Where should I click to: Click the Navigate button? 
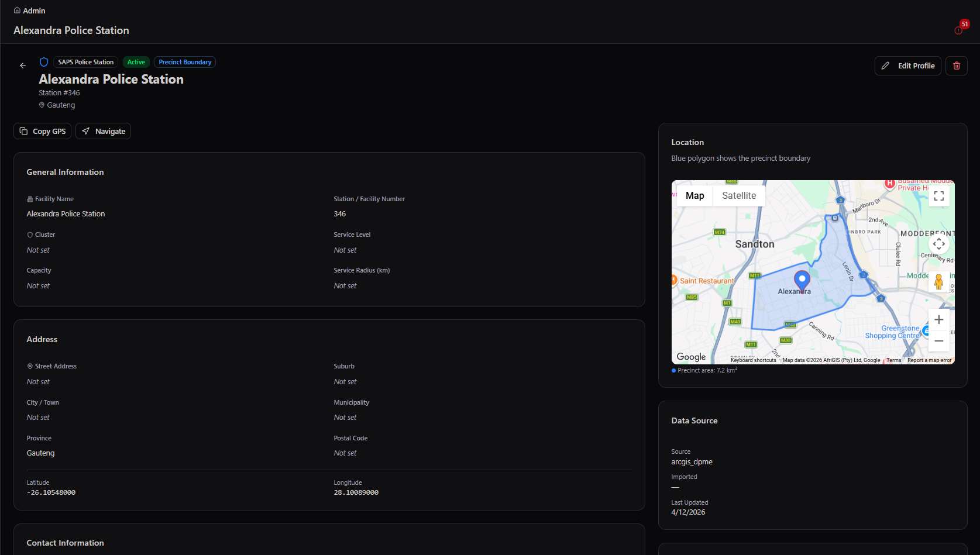click(x=103, y=131)
